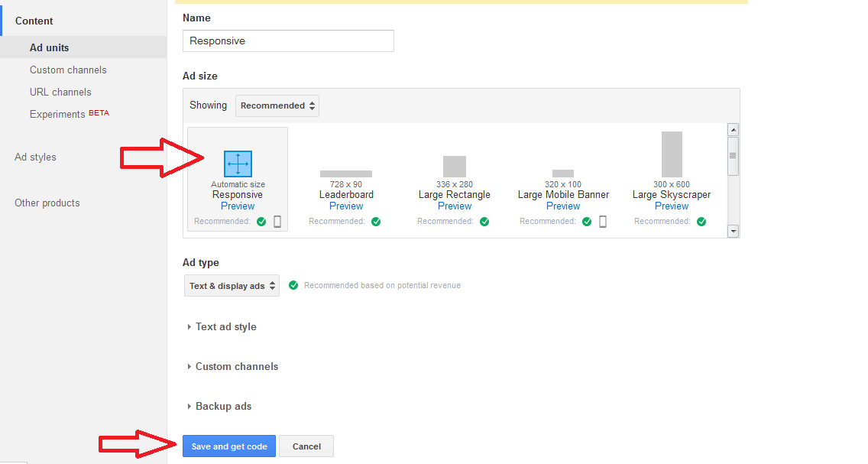Click the green checkmark under Large Skyscraper

tap(701, 222)
